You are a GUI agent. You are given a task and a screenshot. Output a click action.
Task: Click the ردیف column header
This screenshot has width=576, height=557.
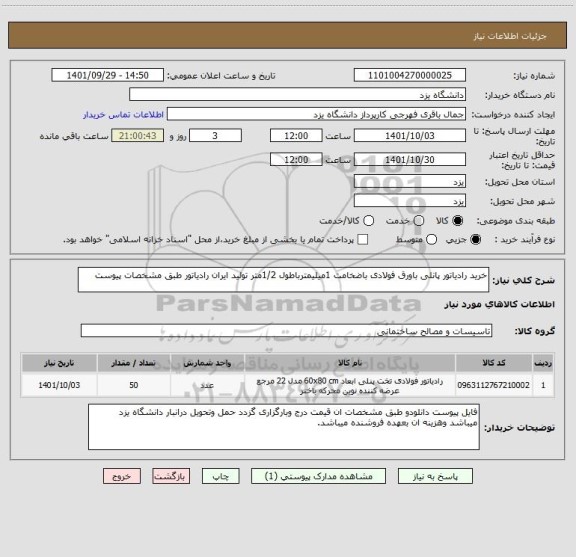pos(543,363)
